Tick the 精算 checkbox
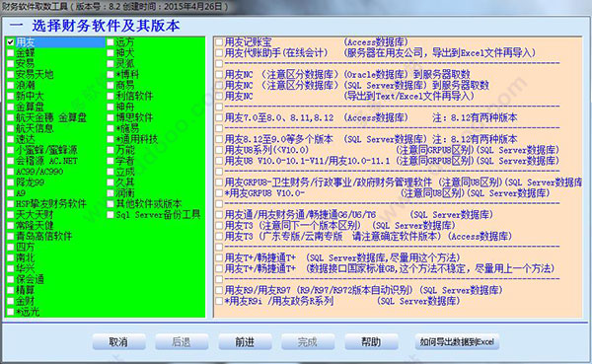This screenshot has width=592, height=364. click(11, 290)
